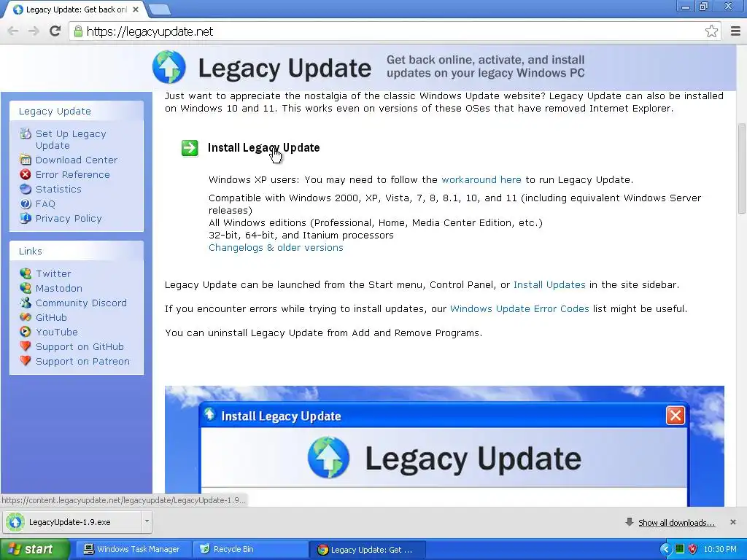The height and width of the screenshot is (560, 747).
Task: Click Show all downloads link
Action: click(x=676, y=523)
